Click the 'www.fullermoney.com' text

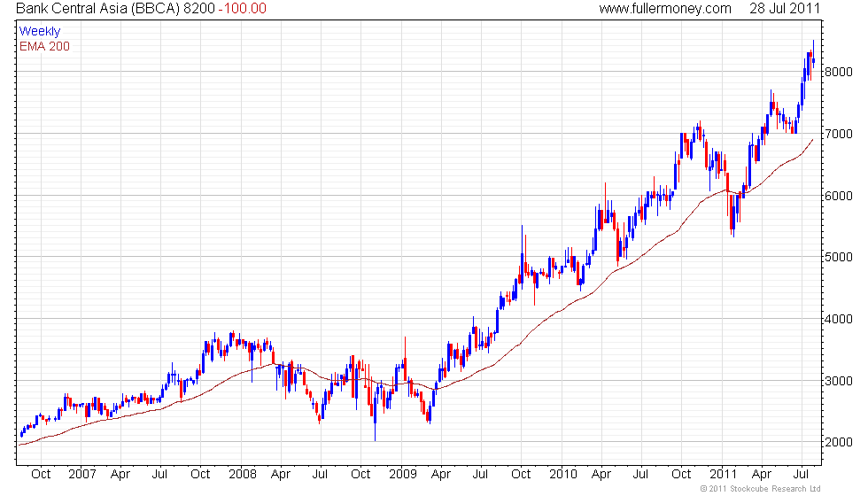coord(665,9)
